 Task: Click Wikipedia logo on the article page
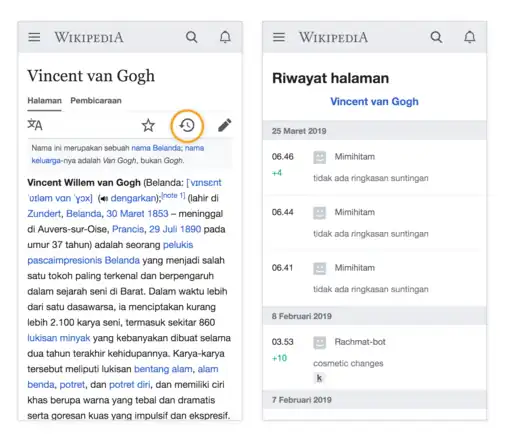coord(89,37)
